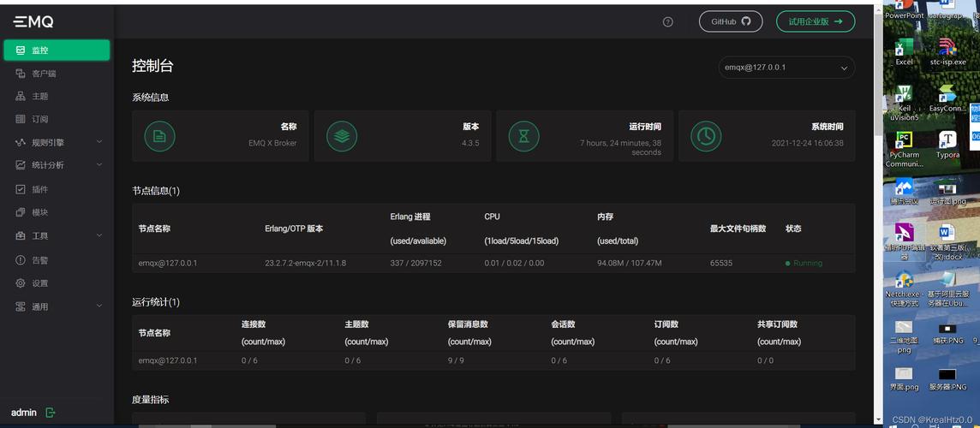980x428 pixels.
Task: Select the 基于阿里云服务器 desktop file
Action: click(947, 289)
